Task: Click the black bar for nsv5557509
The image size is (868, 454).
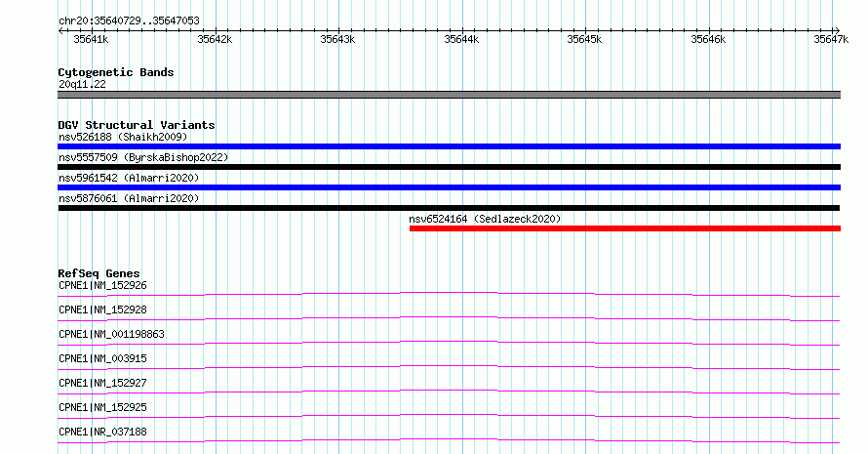Action: [449, 167]
